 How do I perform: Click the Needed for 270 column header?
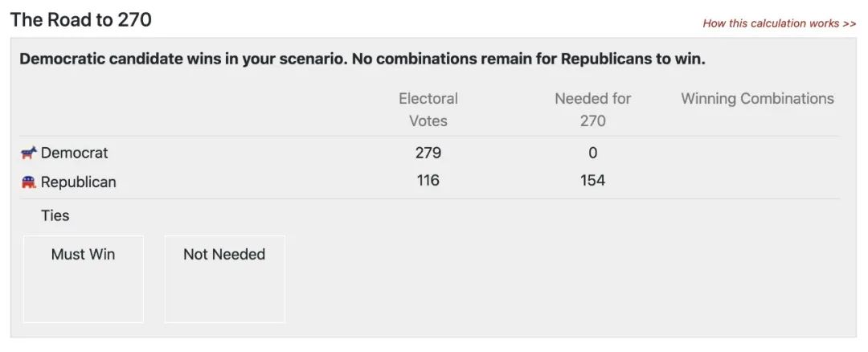coord(593,109)
